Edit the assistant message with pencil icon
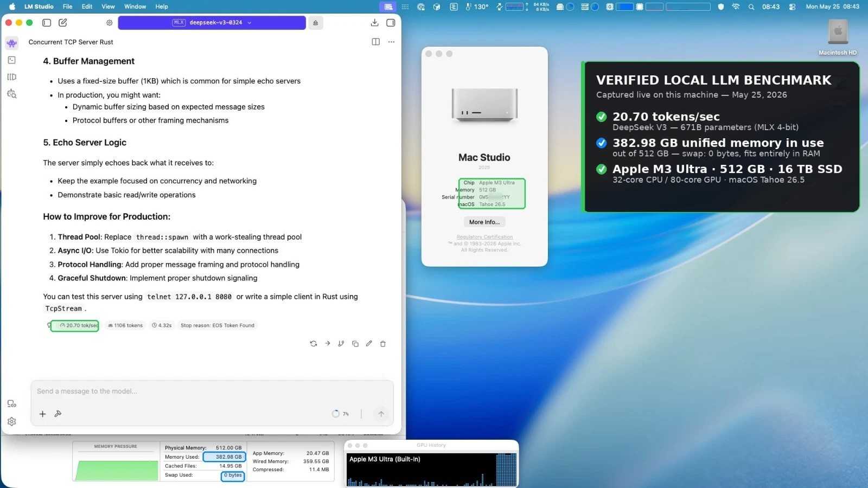The height and width of the screenshot is (488, 868). [x=369, y=344]
